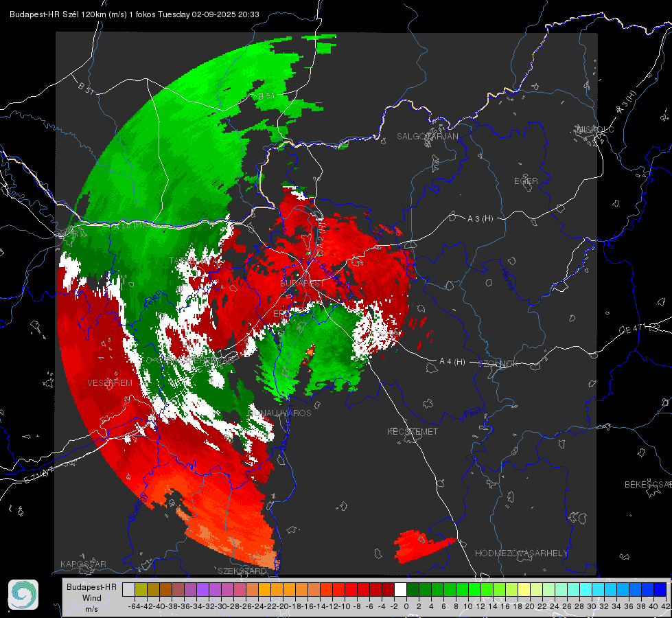The image size is (672, 618).
Task: Click the A 4 (H) road label
Action: [x=452, y=362]
